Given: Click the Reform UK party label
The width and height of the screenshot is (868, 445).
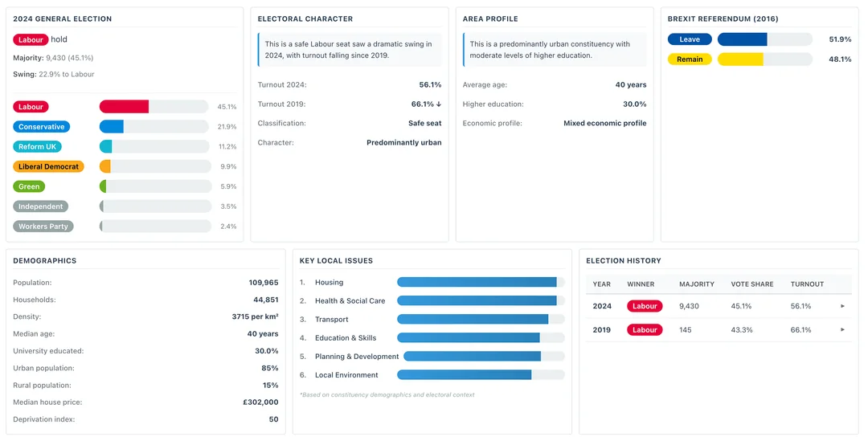Looking at the screenshot, I should [37, 147].
